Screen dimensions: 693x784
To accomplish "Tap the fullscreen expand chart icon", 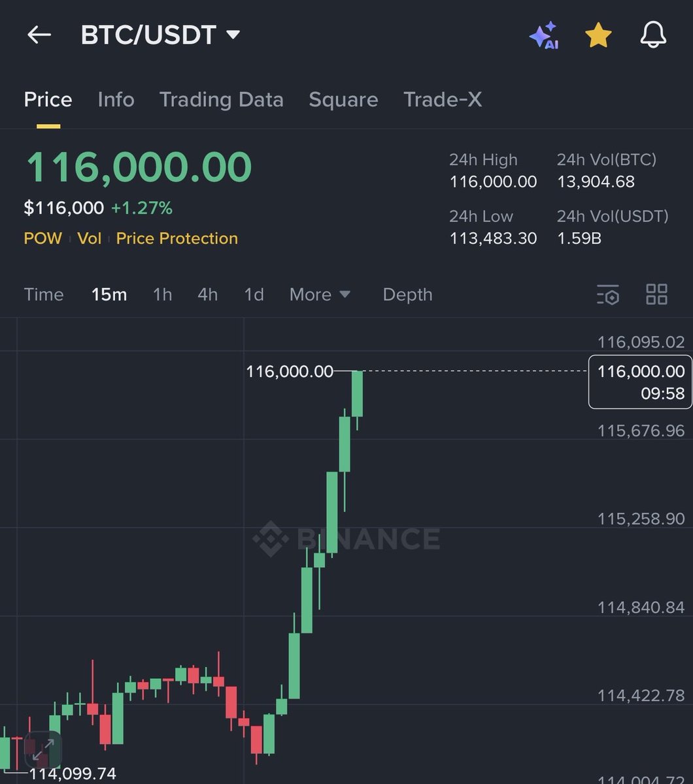I will click(42, 750).
